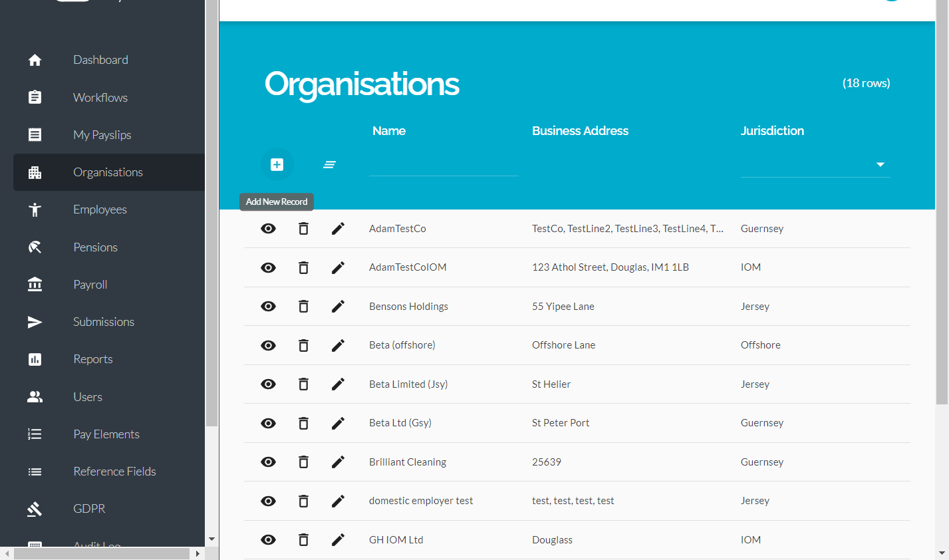Click the Add New Record plus icon
The width and height of the screenshot is (949, 560).
[x=277, y=164]
